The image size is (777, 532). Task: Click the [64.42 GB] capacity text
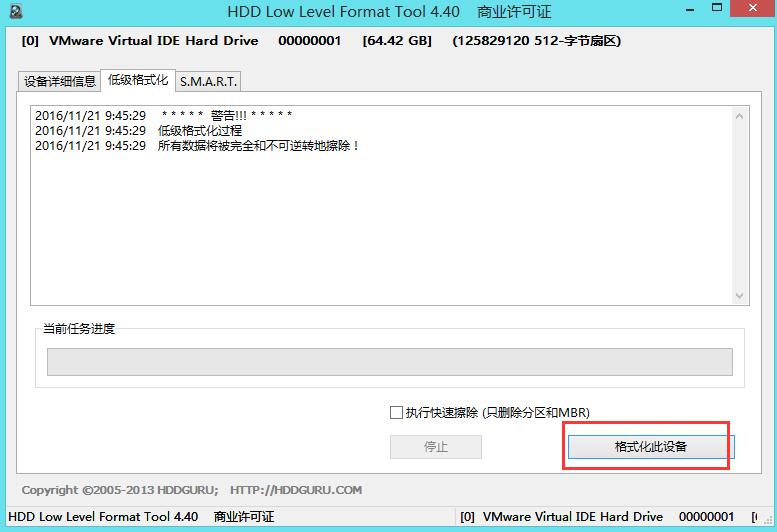[397, 41]
